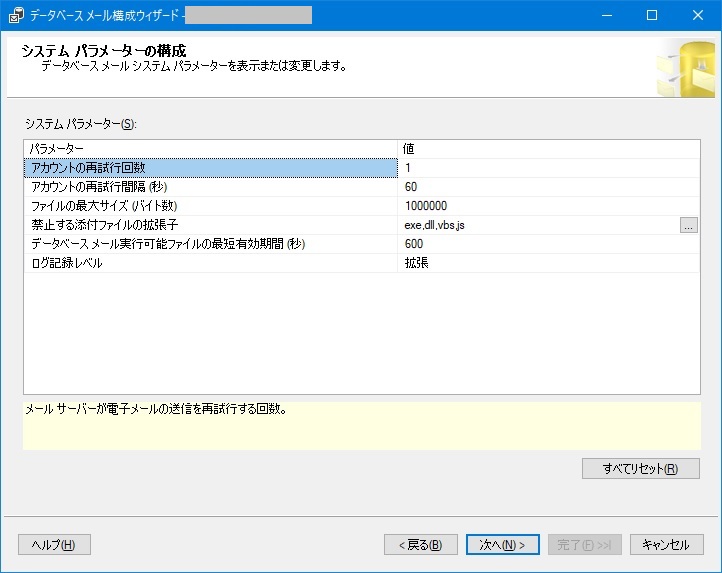Click the パラメーター column header
Viewport: 722px width, 573px height.
click(x=210, y=149)
